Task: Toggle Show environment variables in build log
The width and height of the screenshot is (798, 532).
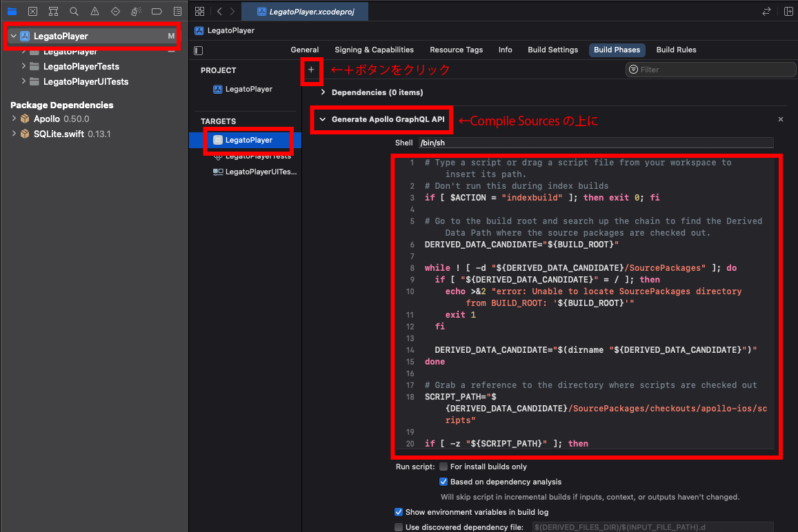Action: (x=399, y=512)
